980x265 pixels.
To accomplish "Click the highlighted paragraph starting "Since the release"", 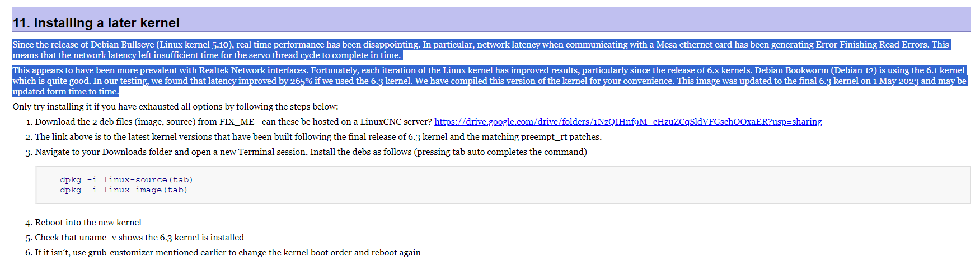I will pyautogui.click(x=481, y=50).
